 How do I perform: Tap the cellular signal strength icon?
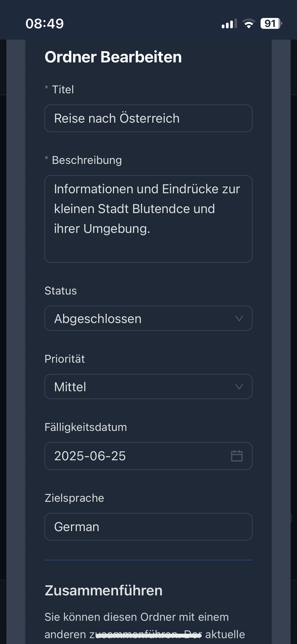(x=229, y=24)
